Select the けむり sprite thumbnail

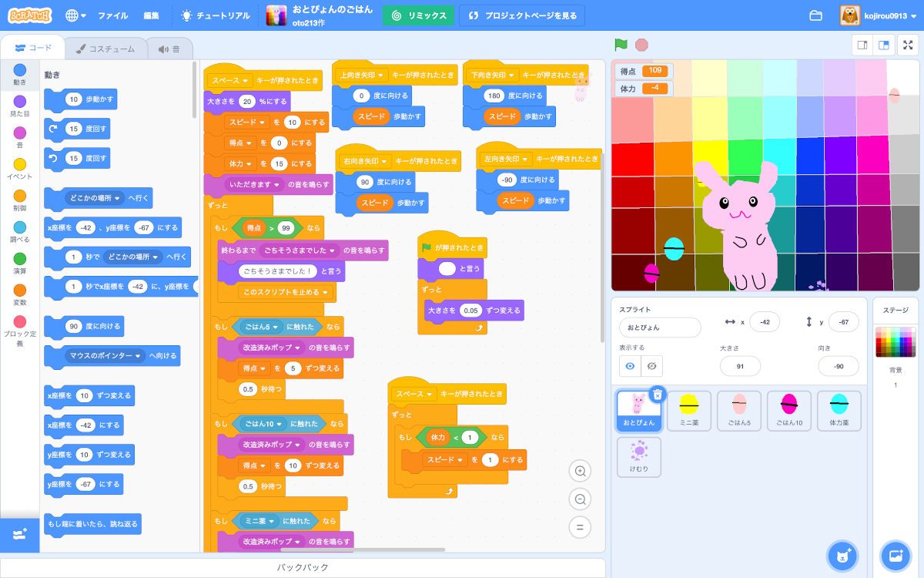(x=638, y=457)
